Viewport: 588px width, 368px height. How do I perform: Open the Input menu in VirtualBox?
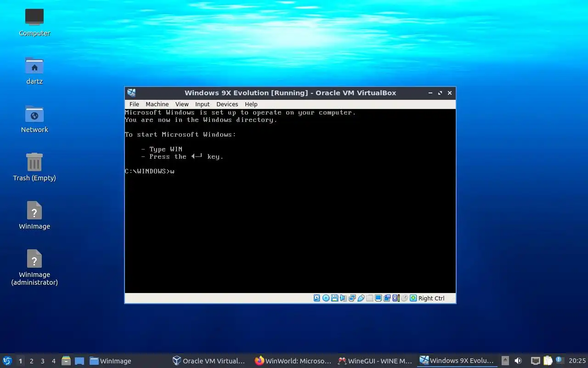click(202, 104)
